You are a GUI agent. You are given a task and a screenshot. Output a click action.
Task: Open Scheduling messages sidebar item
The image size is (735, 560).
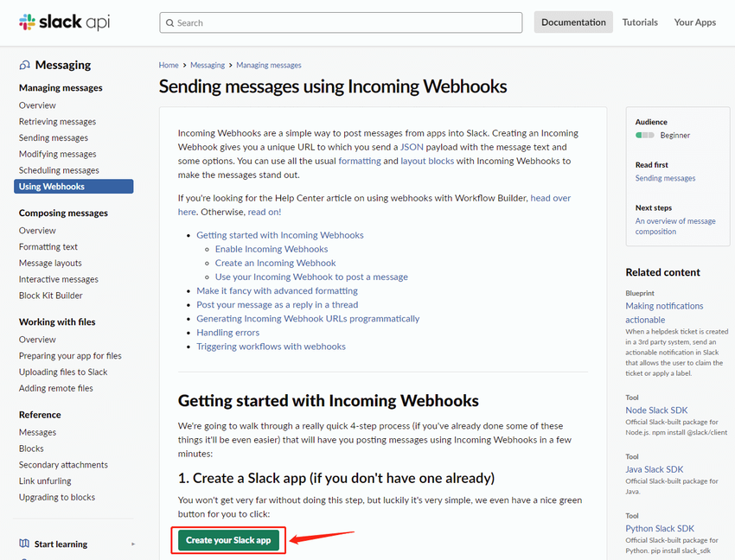tap(59, 170)
